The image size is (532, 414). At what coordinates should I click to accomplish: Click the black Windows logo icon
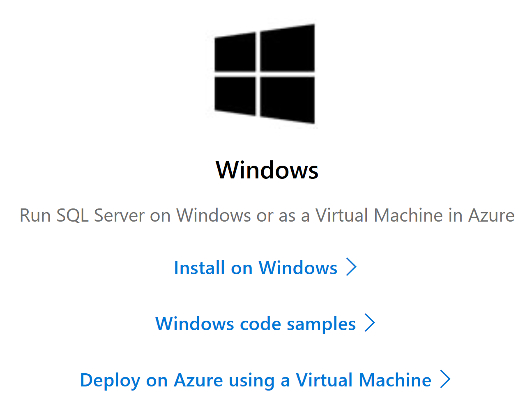click(x=265, y=74)
